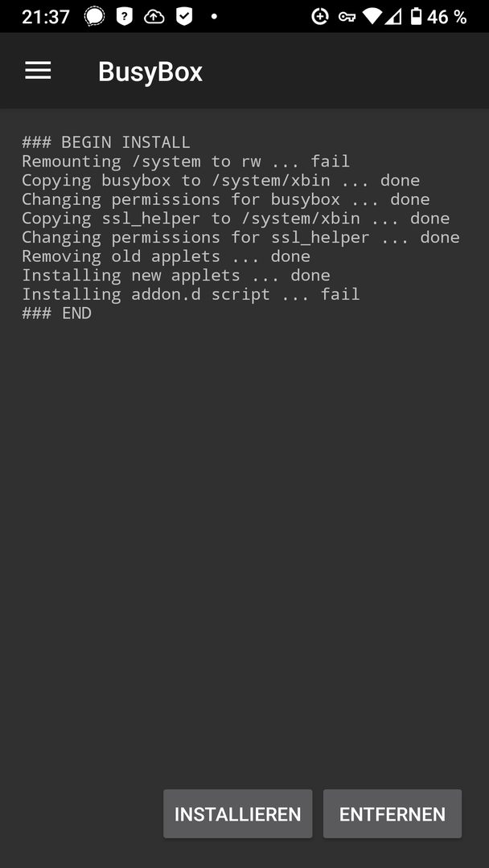Image resolution: width=489 pixels, height=868 pixels.
Task: Tap the Wi-Fi status icon
Action: point(372,17)
